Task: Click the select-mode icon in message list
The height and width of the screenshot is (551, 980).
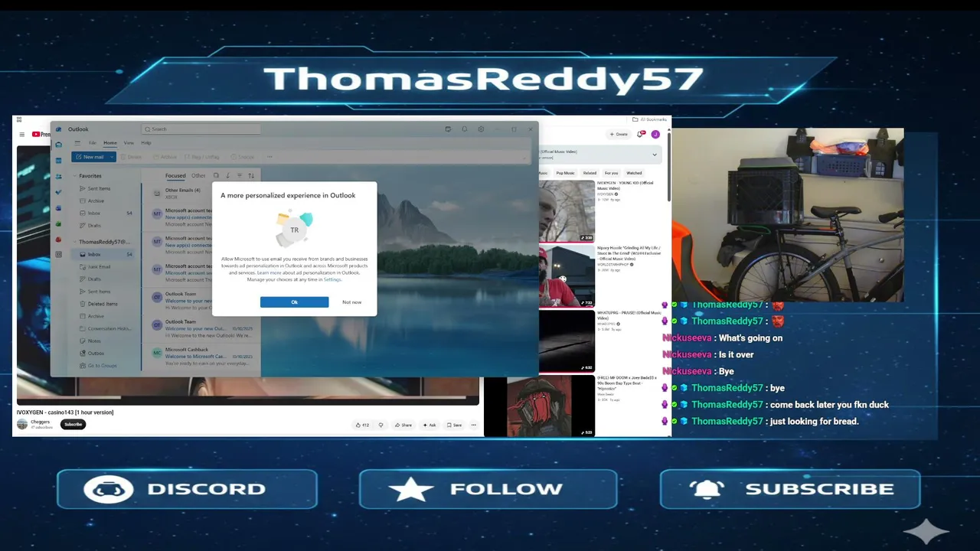Action: click(216, 175)
